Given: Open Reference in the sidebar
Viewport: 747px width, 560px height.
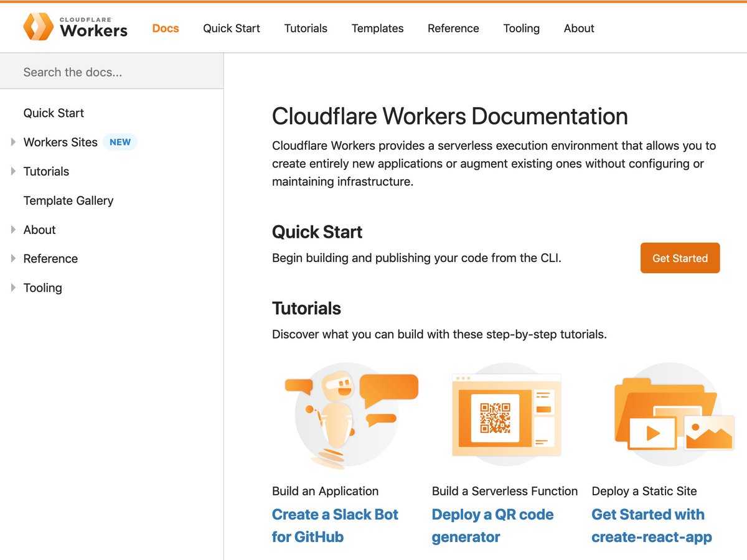Looking at the screenshot, I should pos(50,258).
